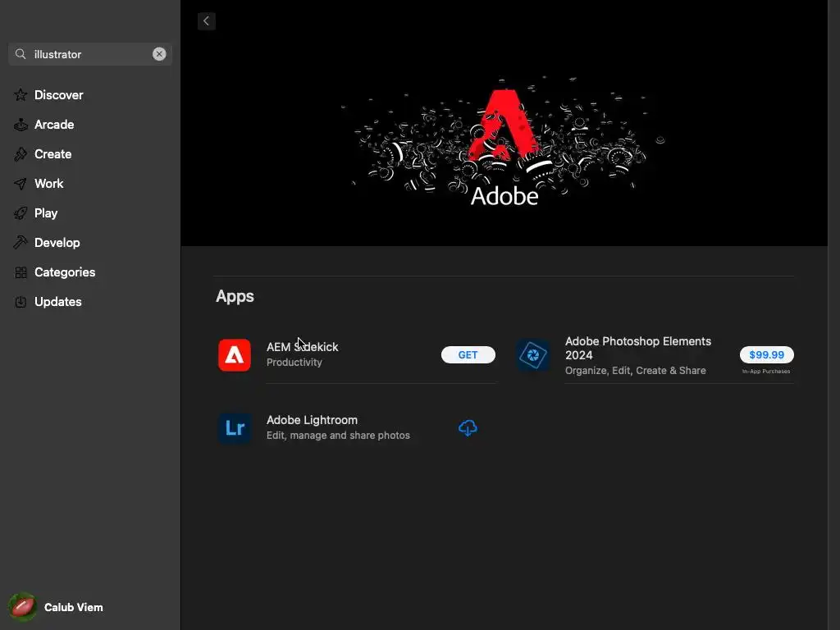The image size is (840, 630).
Task: Open the Arcade section
Action: click(54, 125)
